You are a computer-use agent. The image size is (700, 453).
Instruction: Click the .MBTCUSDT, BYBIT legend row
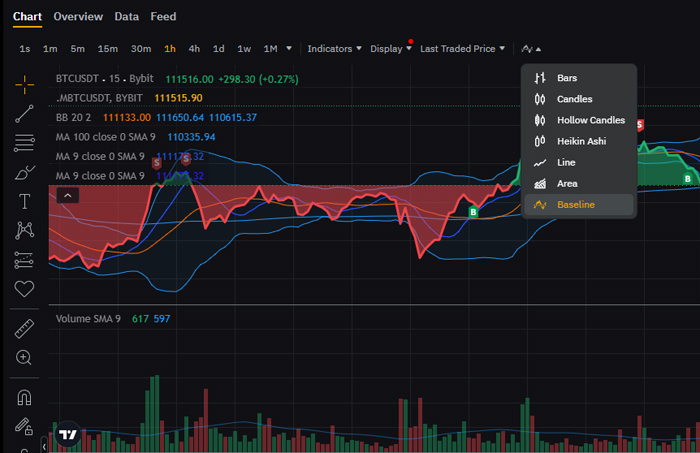pos(99,98)
